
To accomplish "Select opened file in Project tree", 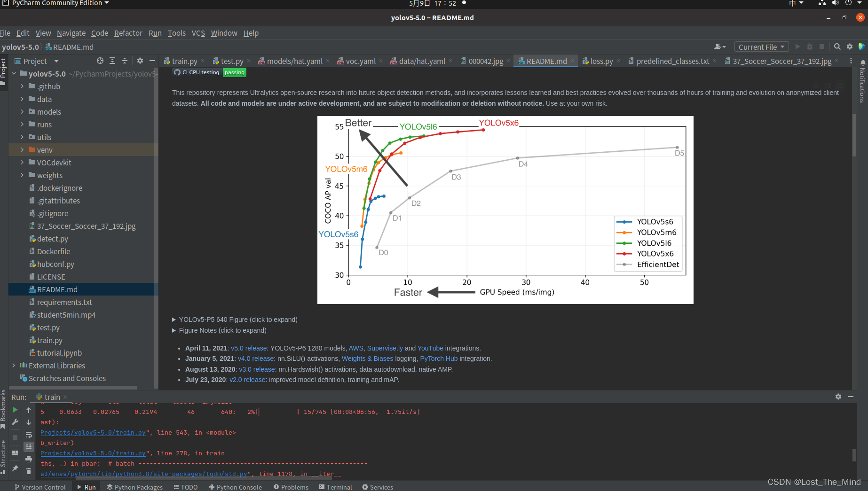I will 100,61.
